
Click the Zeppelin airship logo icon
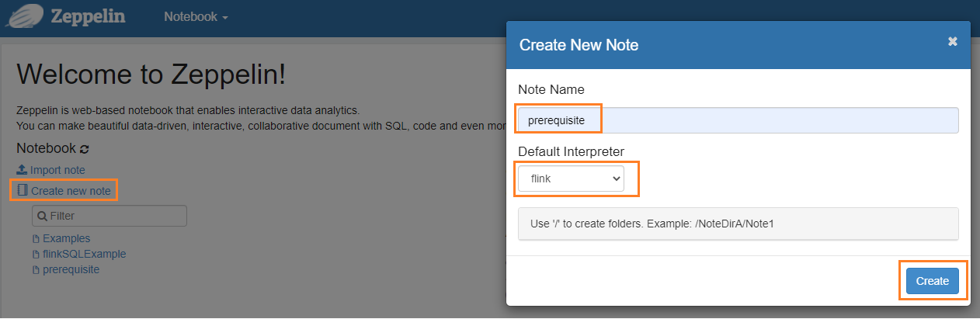(x=23, y=17)
